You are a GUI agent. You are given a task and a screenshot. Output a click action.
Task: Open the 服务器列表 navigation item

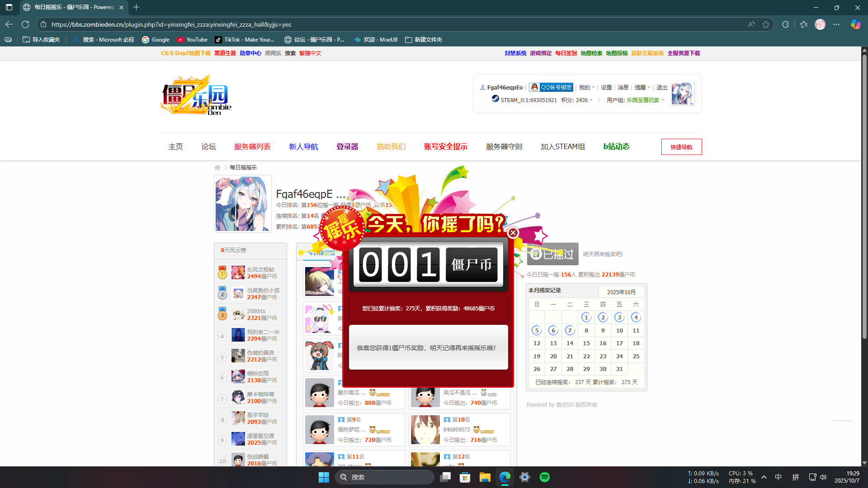pyautogui.click(x=252, y=146)
